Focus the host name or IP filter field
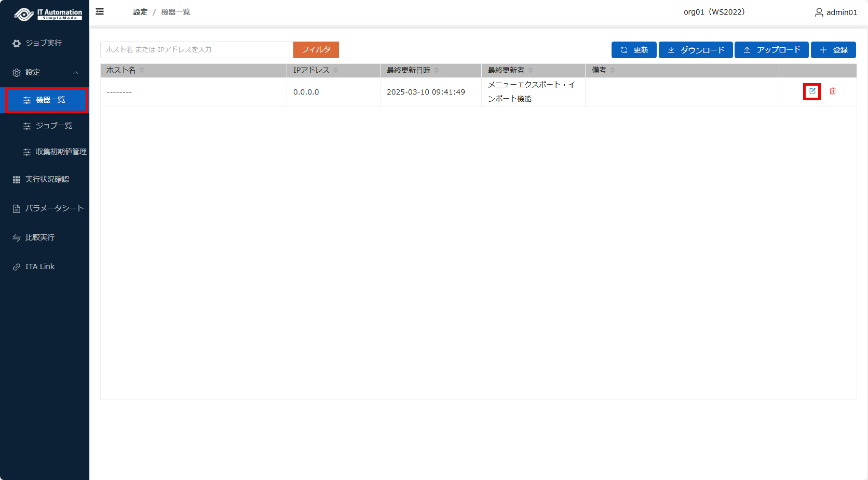 tap(196, 50)
